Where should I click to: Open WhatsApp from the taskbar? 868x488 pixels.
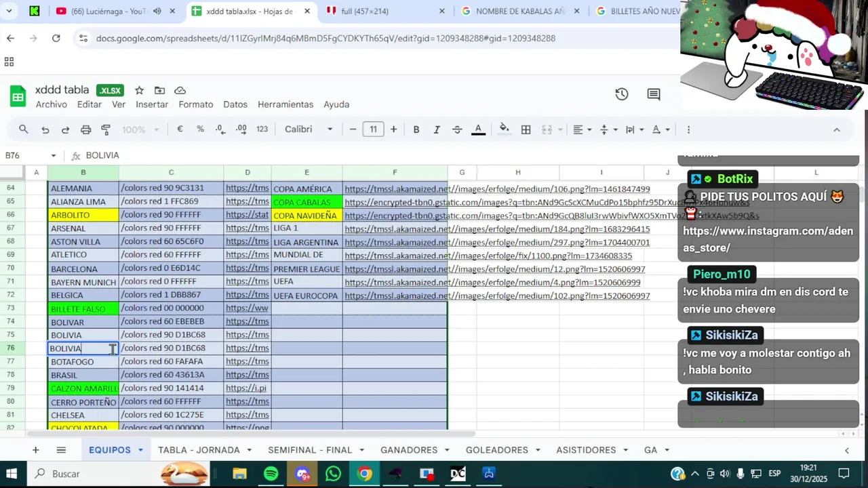(333, 474)
